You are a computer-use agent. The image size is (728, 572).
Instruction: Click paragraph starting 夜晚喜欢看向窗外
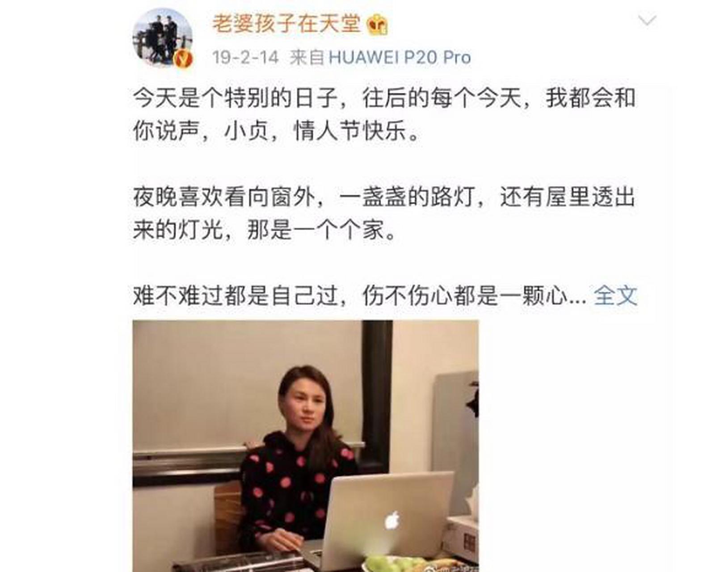384,214
